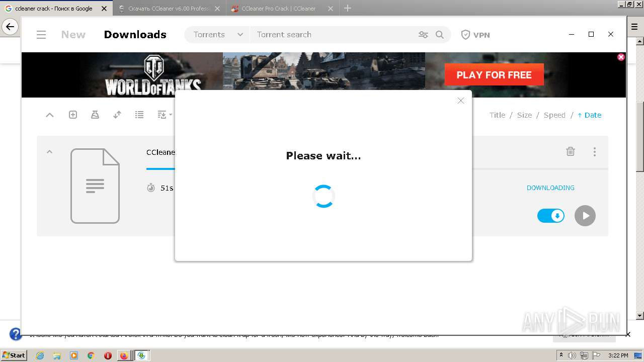Screen dimensions: 644x362
Task: Sort downloads by Title
Action: click(x=497, y=115)
